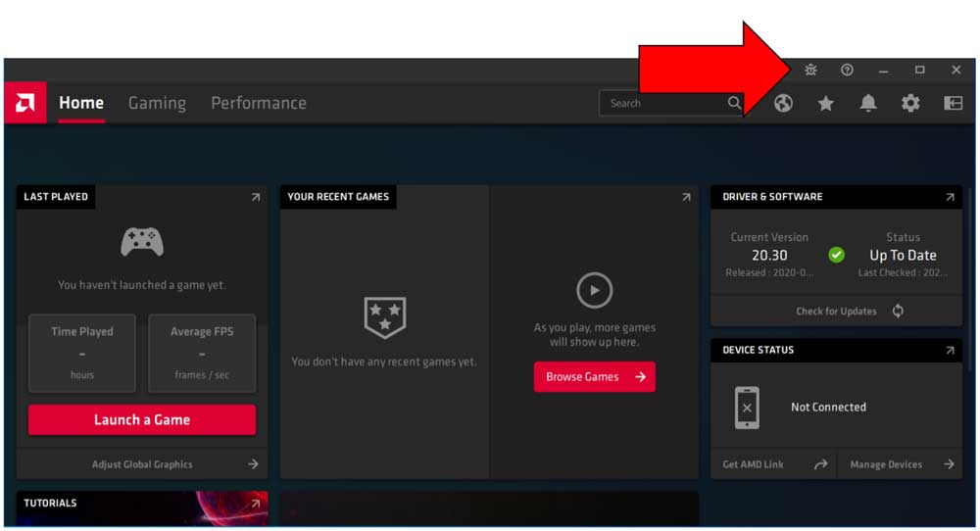Maximize the Radeon Software window

pyautogui.click(x=919, y=70)
